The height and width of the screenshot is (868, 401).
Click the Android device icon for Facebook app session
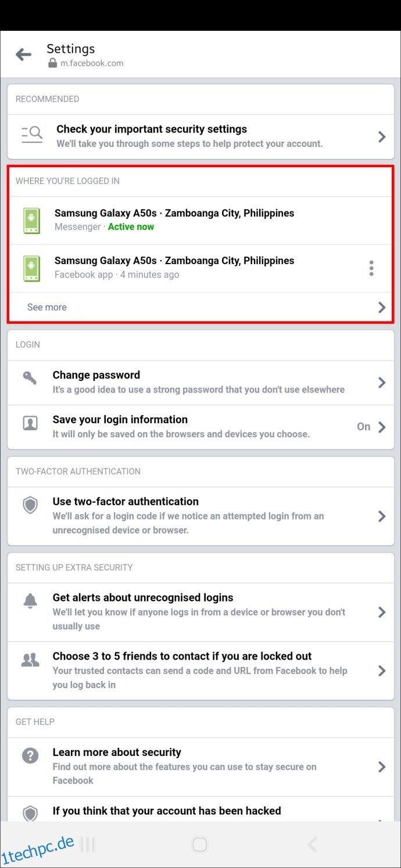pyautogui.click(x=31, y=268)
